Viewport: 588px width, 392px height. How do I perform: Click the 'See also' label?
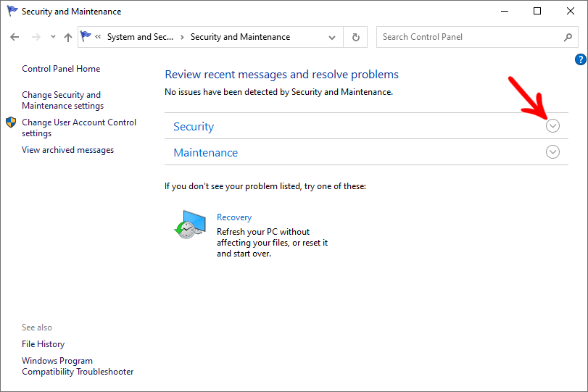pos(37,328)
